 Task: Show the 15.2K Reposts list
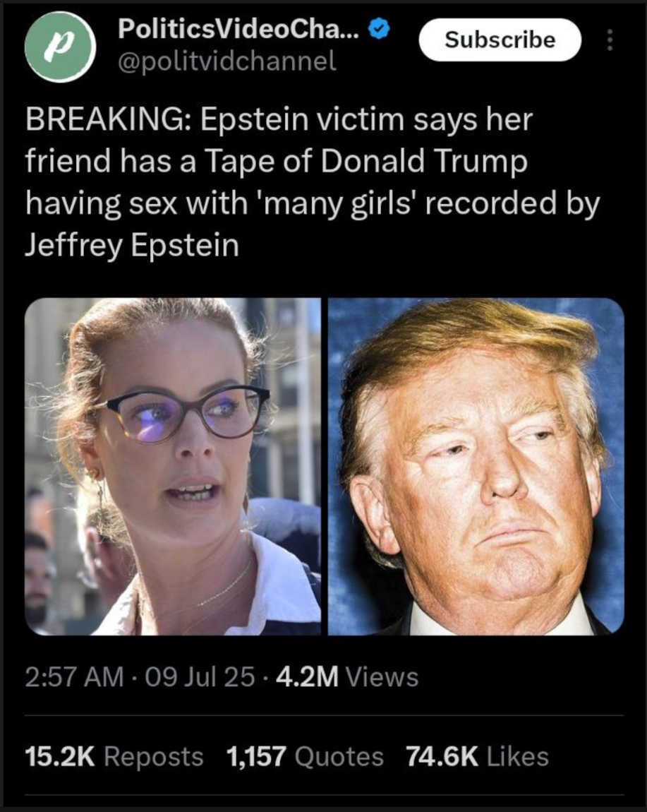point(114,757)
